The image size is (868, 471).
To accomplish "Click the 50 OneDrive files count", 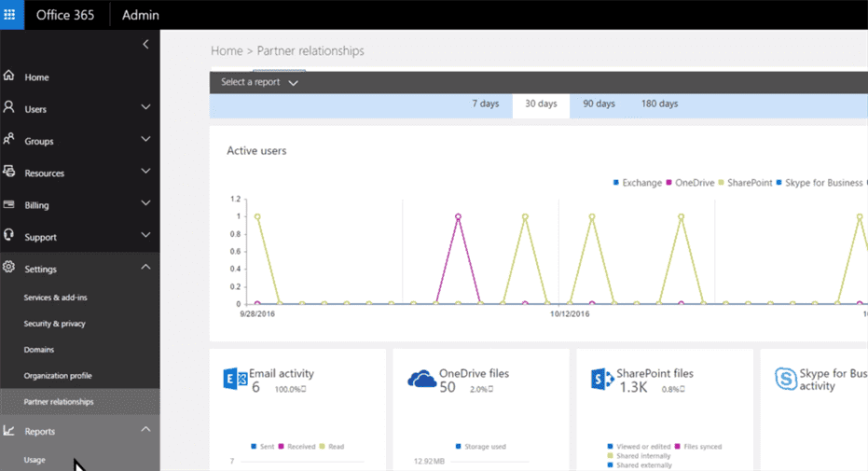I will tap(448, 387).
